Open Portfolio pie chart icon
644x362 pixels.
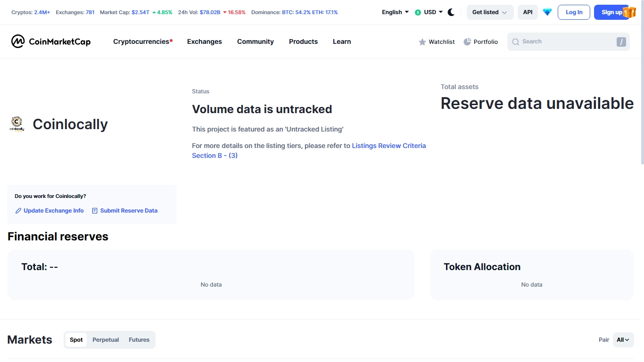(467, 42)
